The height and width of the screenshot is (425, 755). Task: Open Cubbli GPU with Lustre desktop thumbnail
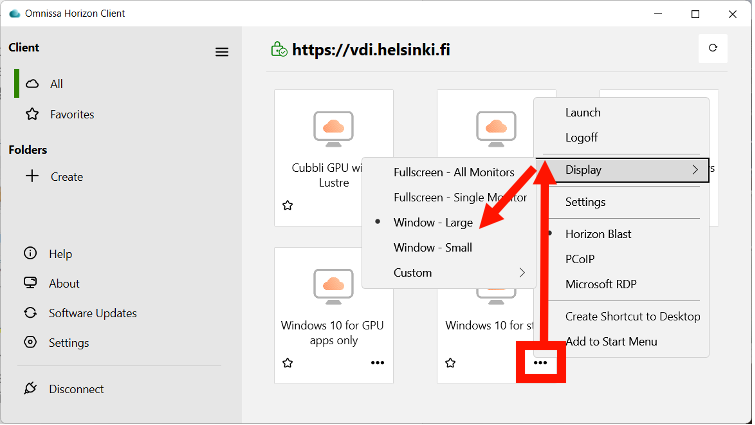[x=333, y=129]
